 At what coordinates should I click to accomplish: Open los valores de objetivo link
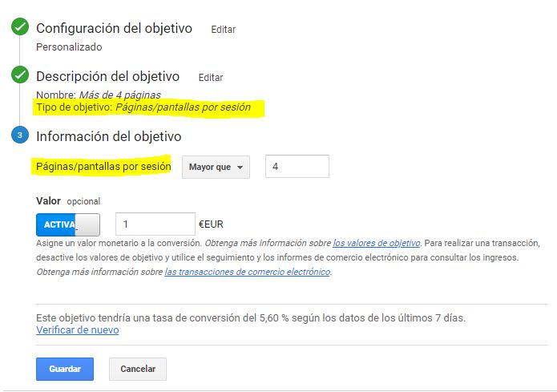pos(376,243)
